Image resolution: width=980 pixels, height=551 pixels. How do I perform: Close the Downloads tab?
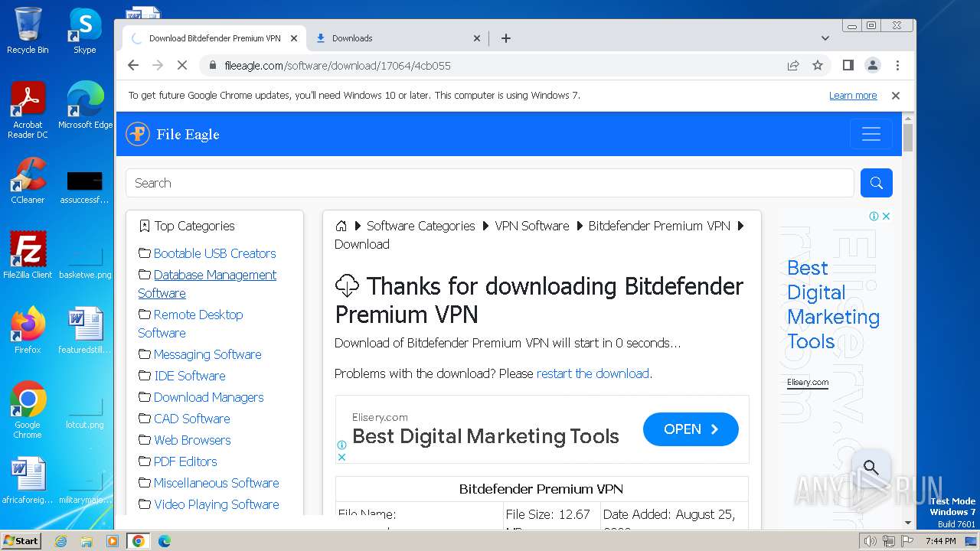tap(477, 38)
